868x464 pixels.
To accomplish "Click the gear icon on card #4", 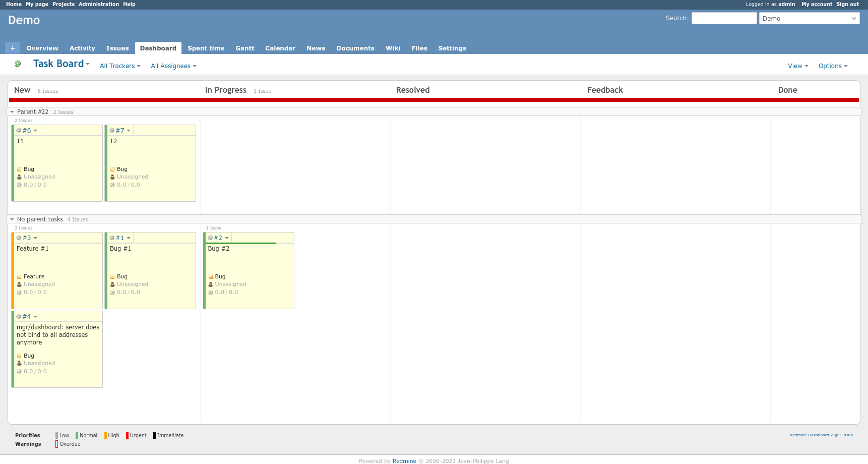I will tap(19, 317).
